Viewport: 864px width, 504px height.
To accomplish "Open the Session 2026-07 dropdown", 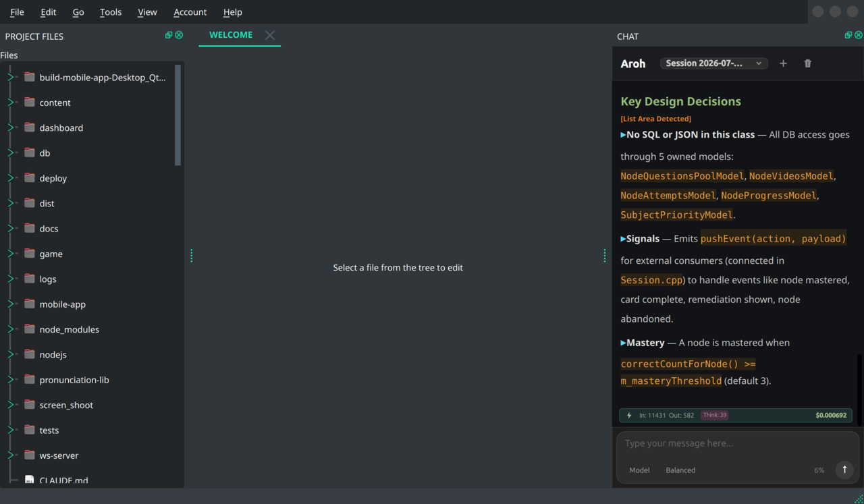I will tap(713, 63).
